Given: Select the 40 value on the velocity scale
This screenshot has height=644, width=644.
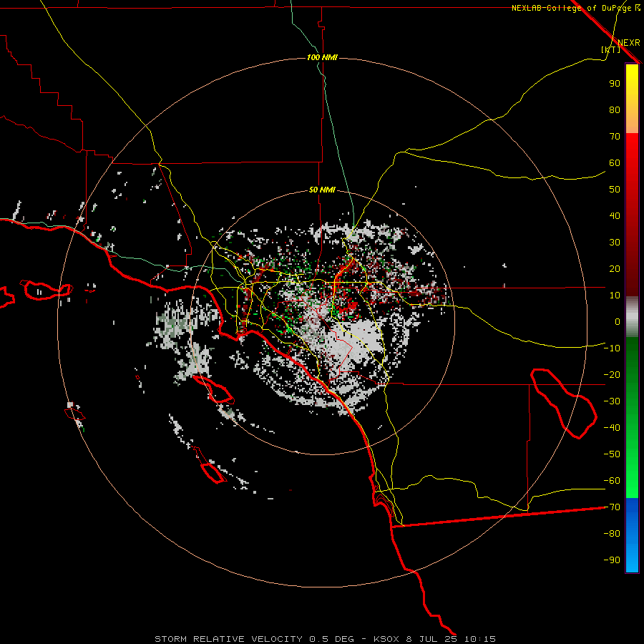Looking at the screenshot, I should click(x=615, y=215).
